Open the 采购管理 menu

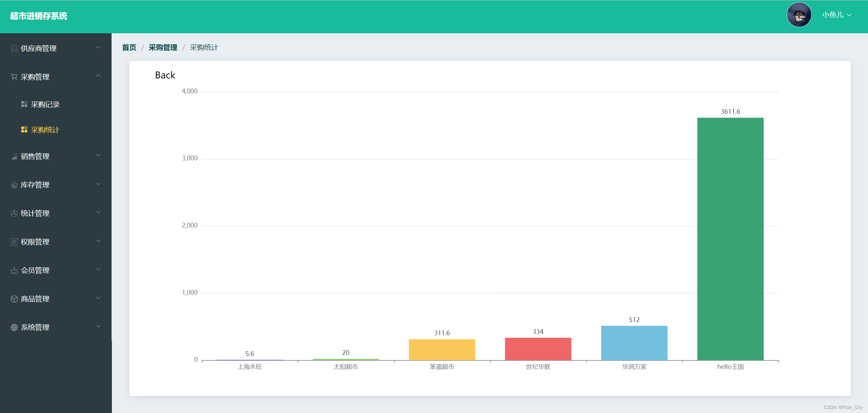56,77
